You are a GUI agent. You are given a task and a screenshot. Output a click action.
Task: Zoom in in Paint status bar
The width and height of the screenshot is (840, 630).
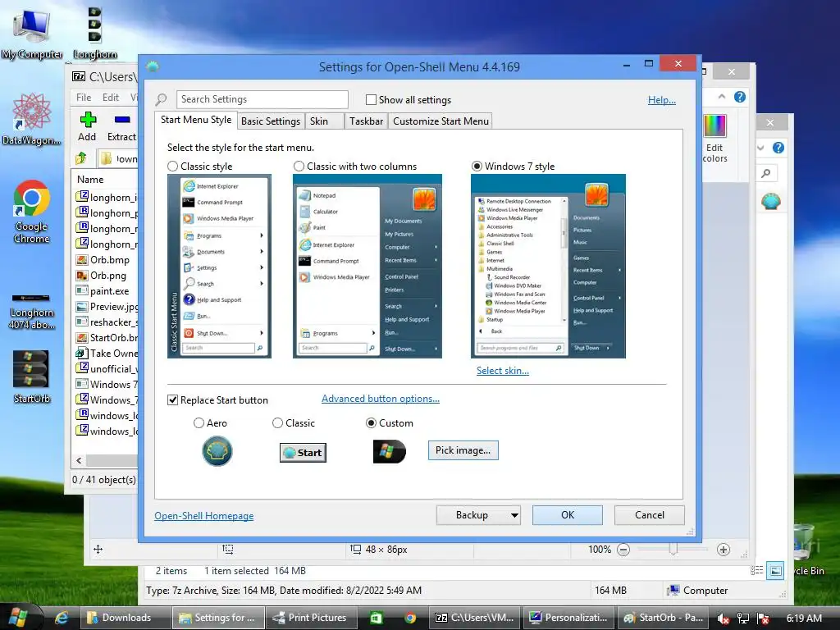724,549
